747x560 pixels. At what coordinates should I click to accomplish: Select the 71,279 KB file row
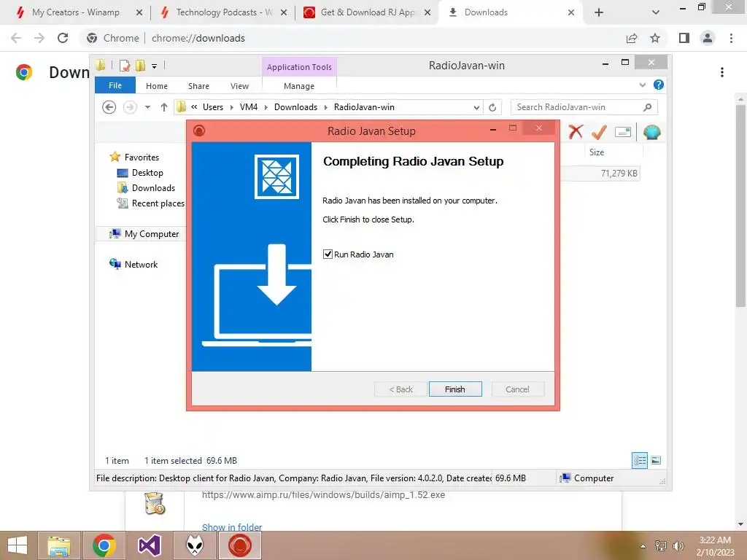pos(600,174)
